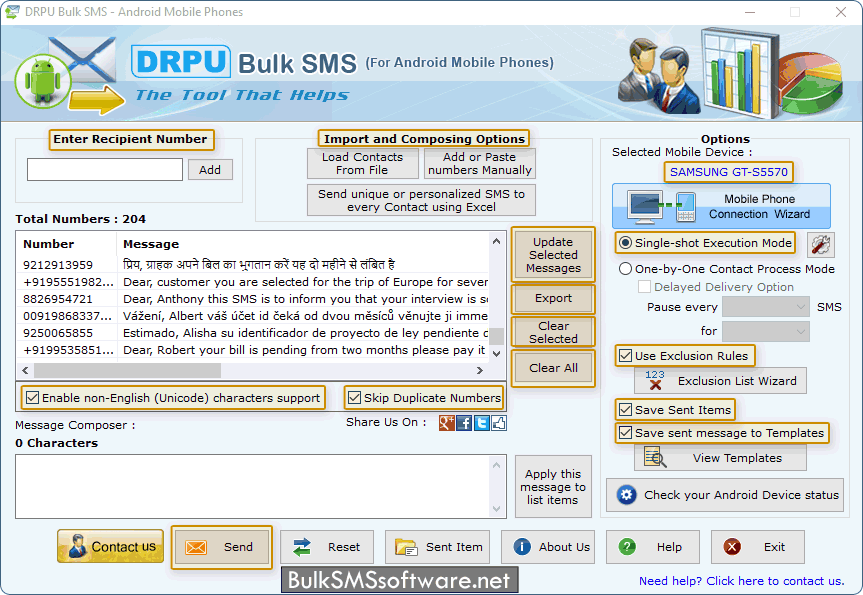This screenshot has height=595, width=863.
Task: Click the horizontal scrollbar thumb of contact list
Action: point(127,370)
